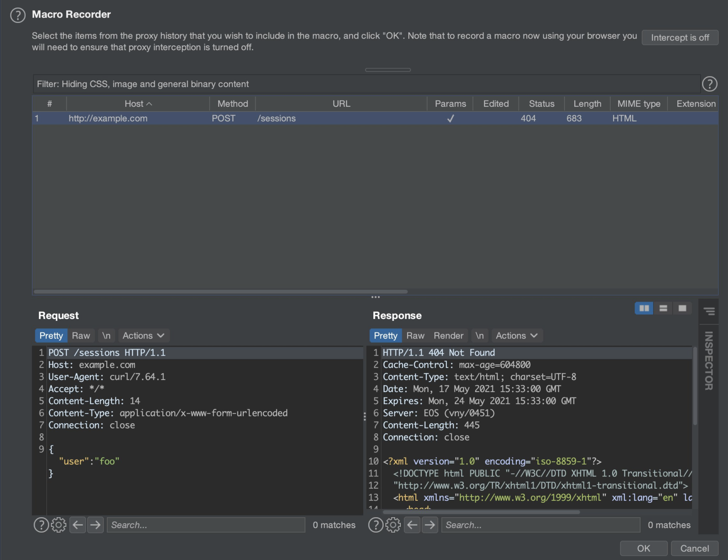Switch to stacked horizontal layout icon
The width and height of the screenshot is (728, 560).
click(x=663, y=308)
